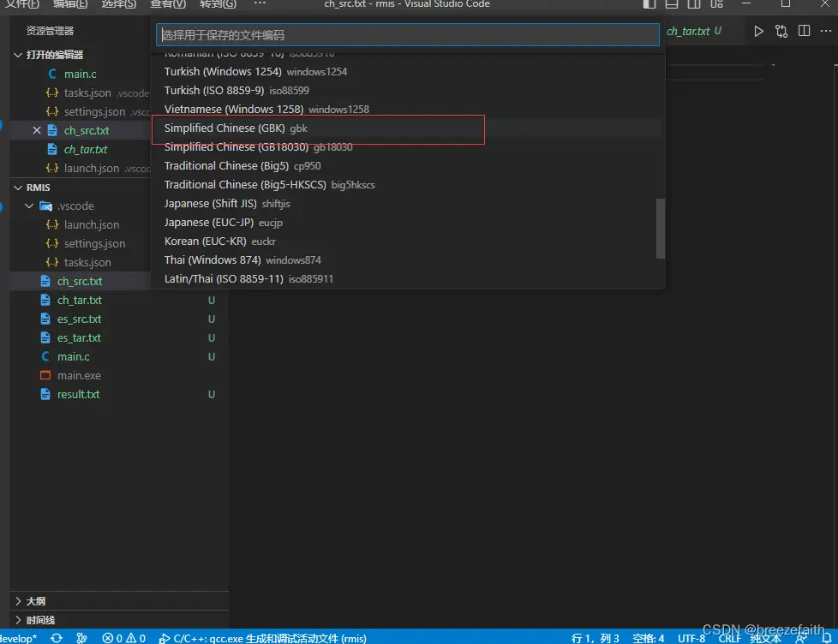This screenshot has height=644, width=838.
Task: Expand the 时间线 timeline section
Action: coord(18,620)
